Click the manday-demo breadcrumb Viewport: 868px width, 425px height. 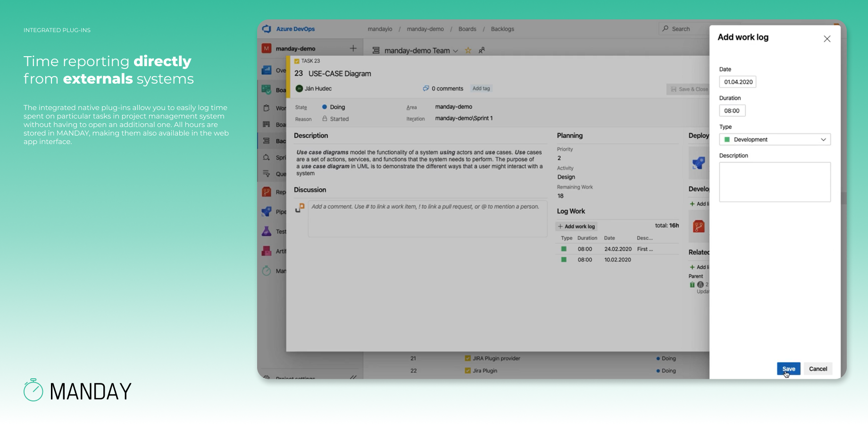pos(425,29)
